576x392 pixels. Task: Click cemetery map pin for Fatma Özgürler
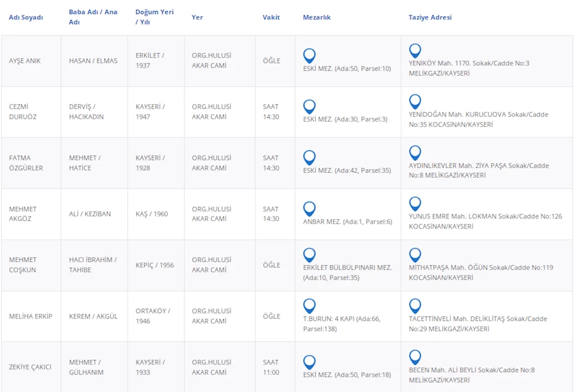click(309, 157)
